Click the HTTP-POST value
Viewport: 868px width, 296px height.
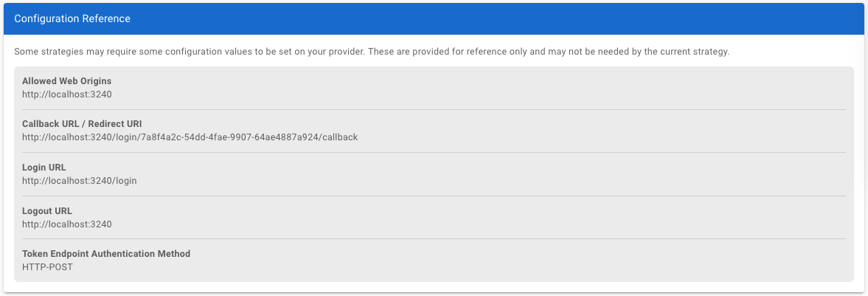[x=48, y=267]
